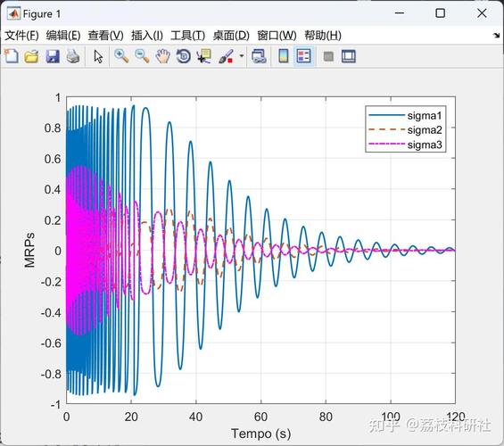504x446 pixels.
Task: Activate the Rotate 3D tool
Action: 183,56
